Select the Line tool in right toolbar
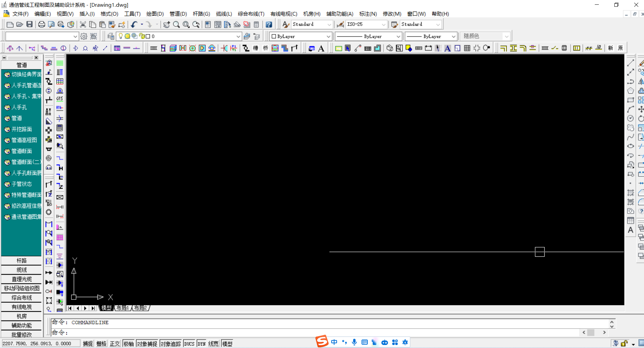The width and height of the screenshot is (644, 348). point(631,63)
